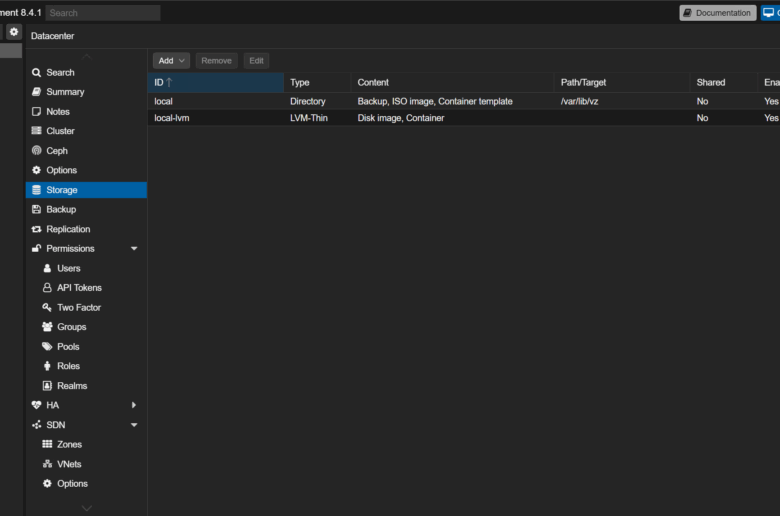Image resolution: width=780 pixels, height=516 pixels.
Task: Click the Remove button
Action: point(216,61)
